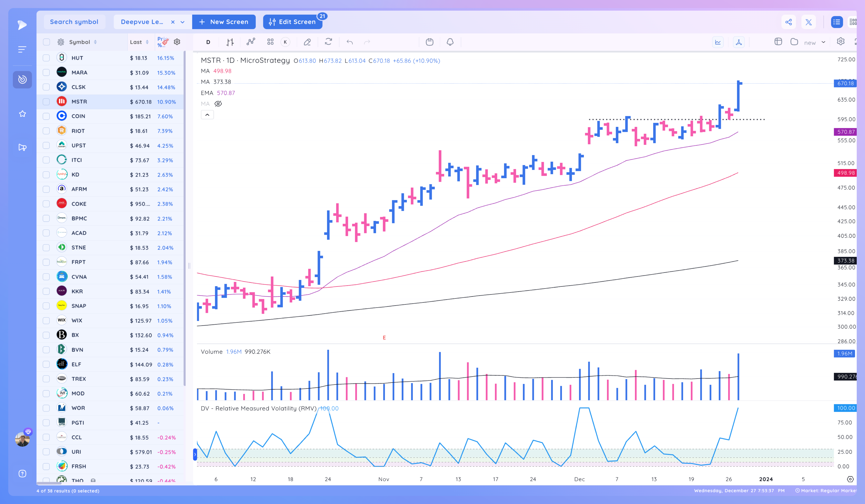Image resolution: width=865 pixels, height=504 pixels.
Task: Tick the HUT row checkbox
Action: coord(46,58)
